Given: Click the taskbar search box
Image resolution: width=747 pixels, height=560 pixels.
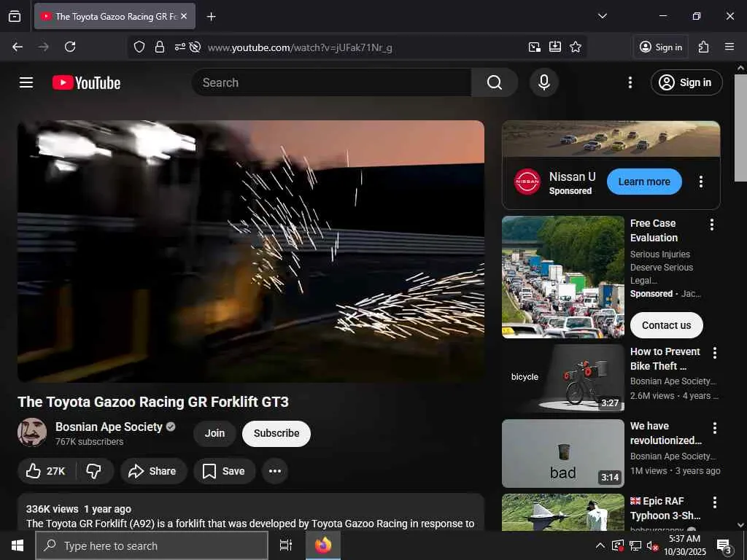Looking at the screenshot, I should pos(152,545).
